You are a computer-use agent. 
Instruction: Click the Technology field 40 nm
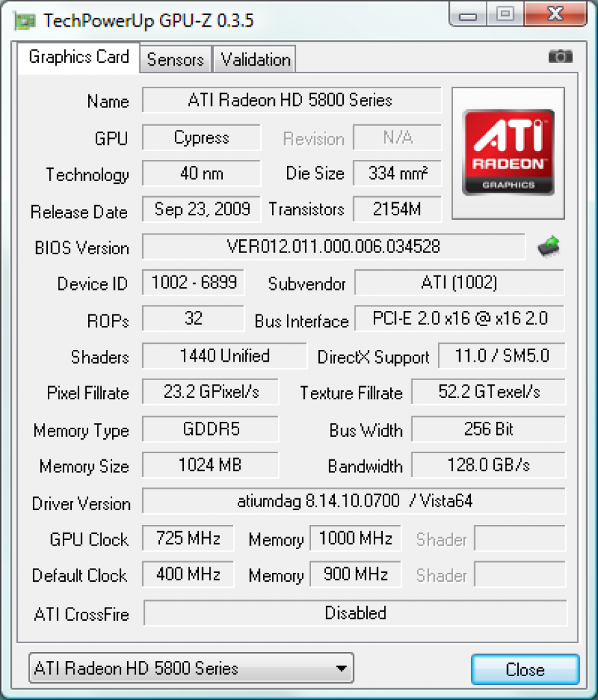202,173
